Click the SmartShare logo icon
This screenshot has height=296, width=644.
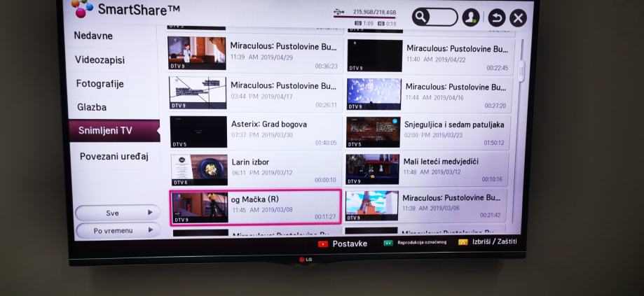tap(82, 8)
